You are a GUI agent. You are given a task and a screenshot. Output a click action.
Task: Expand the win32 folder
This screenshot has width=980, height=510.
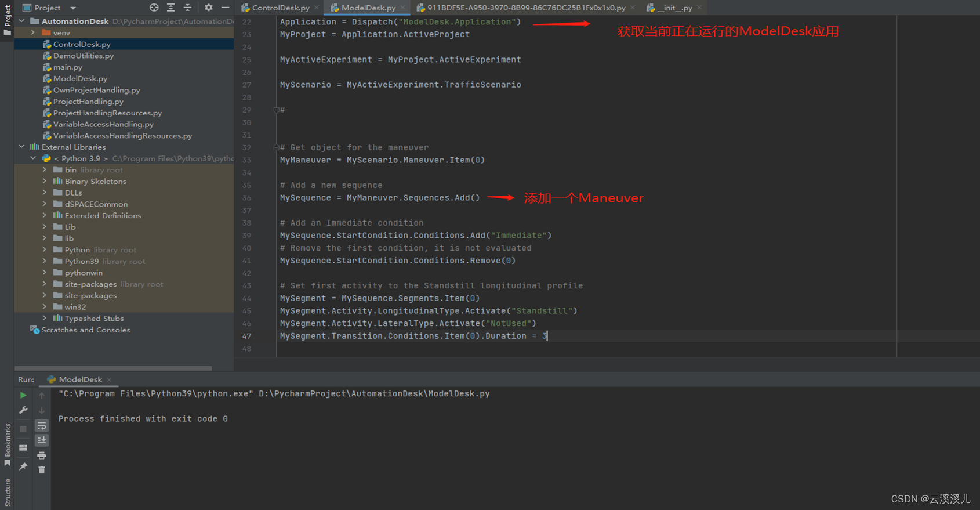45,307
